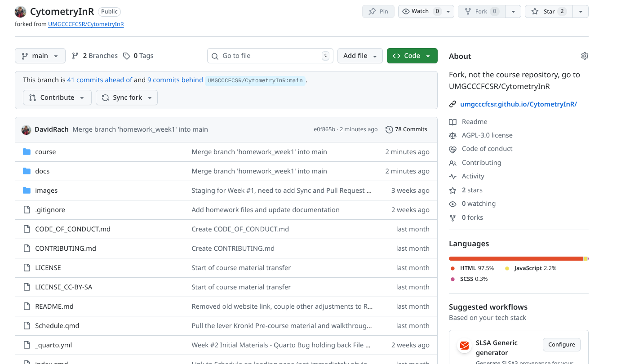This screenshot has height=364, width=621.
Task: Click the SLSA Generic generator logo
Action: pyautogui.click(x=464, y=346)
